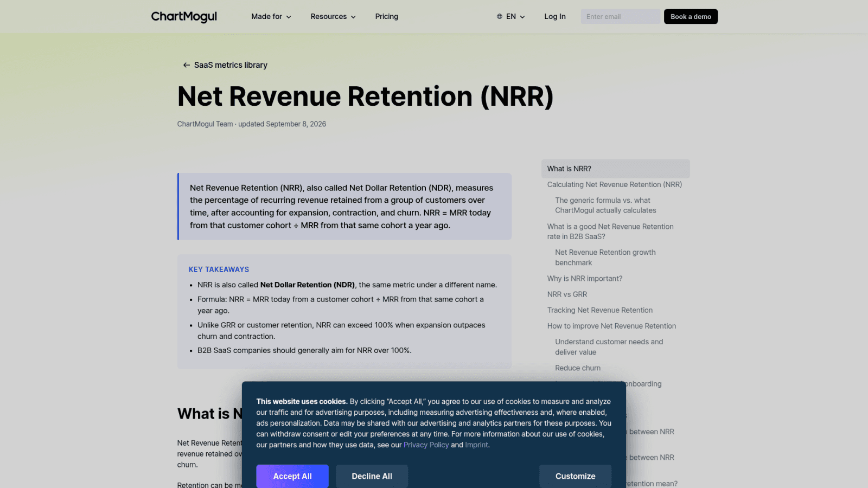Click the KEY TAKEAWAYS heading
The height and width of the screenshot is (488, 868).
[x=219, y=269]
